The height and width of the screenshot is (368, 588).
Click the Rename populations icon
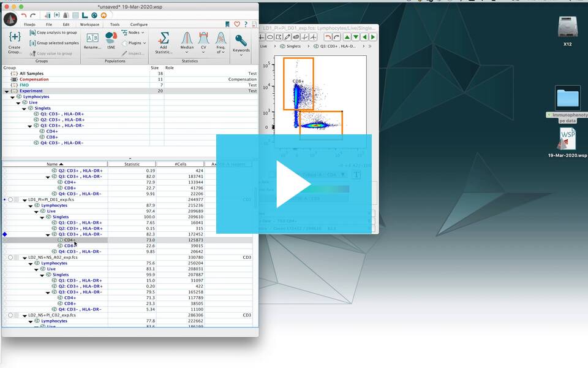pos(92,37)
